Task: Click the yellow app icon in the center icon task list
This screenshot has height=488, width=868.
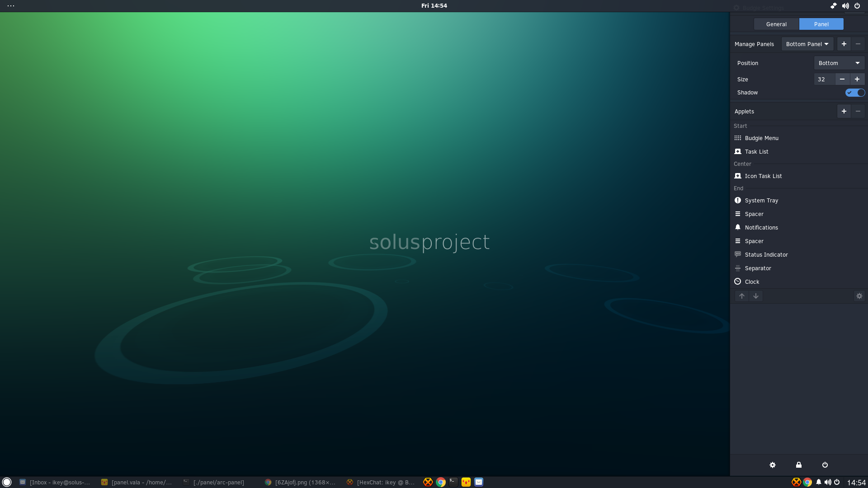Action: point(466,482)
